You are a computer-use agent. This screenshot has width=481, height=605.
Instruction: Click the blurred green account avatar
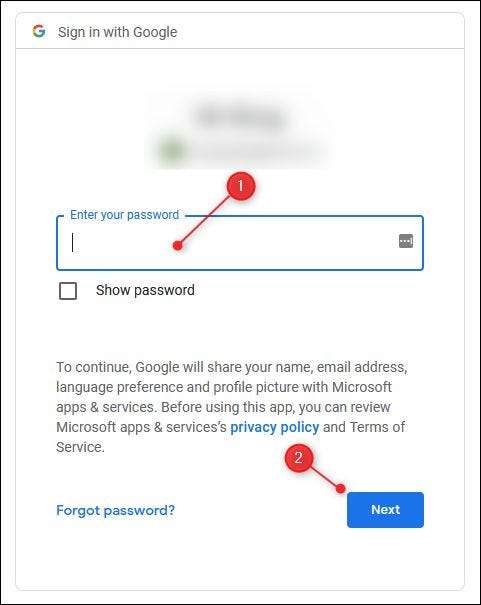172,150
